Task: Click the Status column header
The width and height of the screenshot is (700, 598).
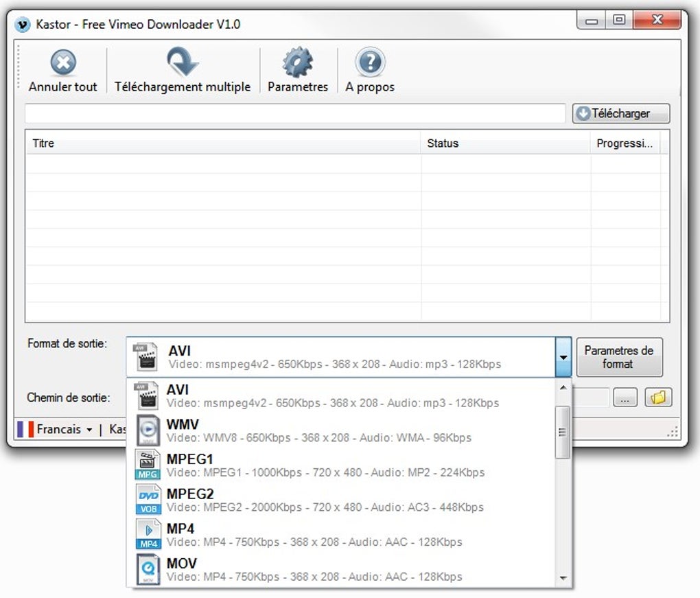Action: click(x=505, y=143)
